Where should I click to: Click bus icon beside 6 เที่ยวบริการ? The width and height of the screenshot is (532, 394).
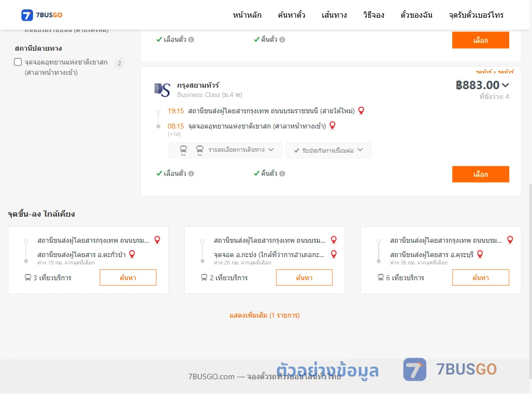click(x=381, y=278)
